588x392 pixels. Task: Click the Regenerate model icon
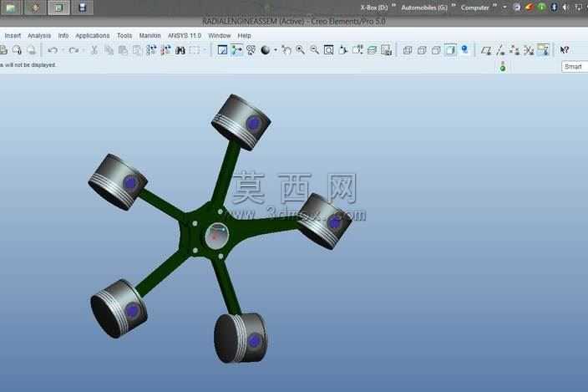point(151,50)
